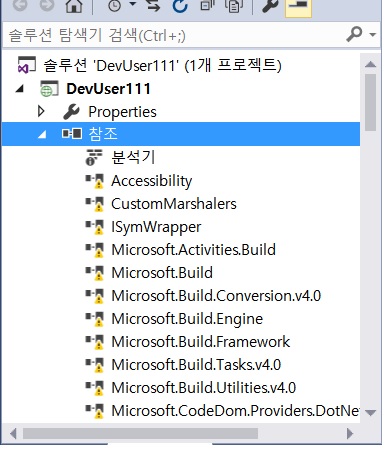This screenshot has height=454, width=387.
Task: Open Properties wrench icon in toolbar
Action: (x=270, y=5)
